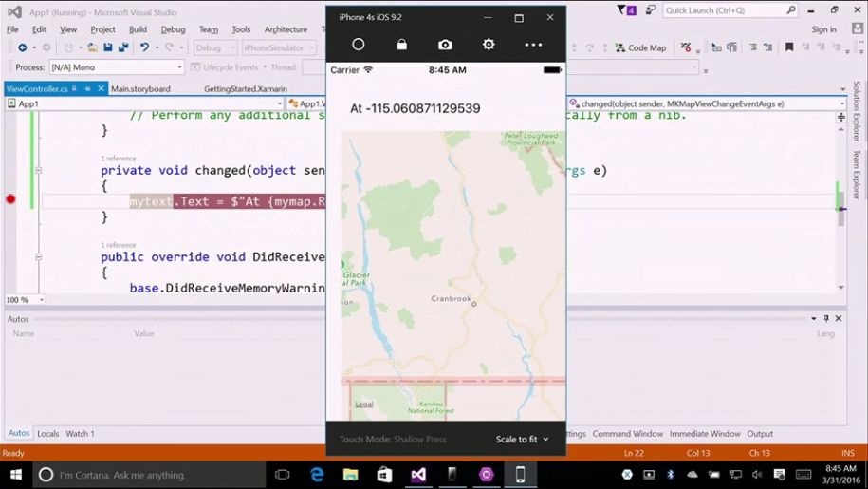Expand the Scale to fit dropdown
Image resolution: width=868 pixels, height=489 pixels.
522,440
